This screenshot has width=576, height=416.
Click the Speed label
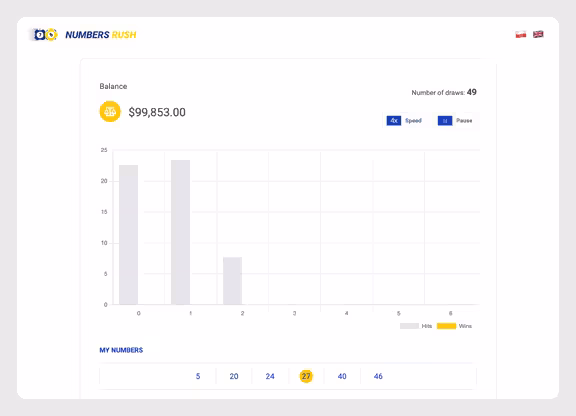pyautogui.click(x=413, y=121)
